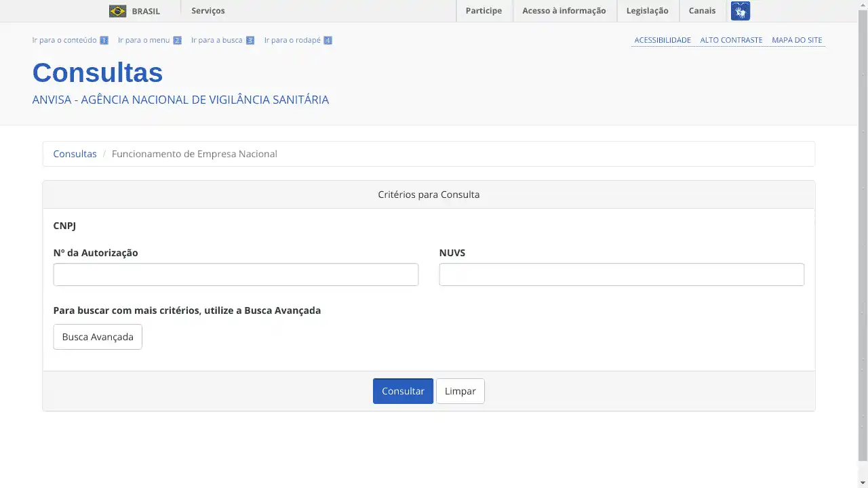868x488 pixels.
Task: Jump using 'Ir para a busca' link
Action: tap(217, 40)
